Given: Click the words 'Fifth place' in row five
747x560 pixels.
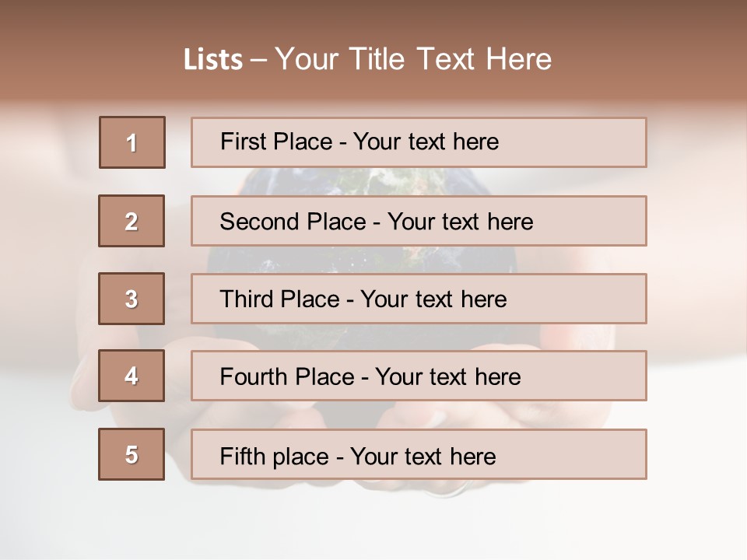Looking at the screenshot, I should [x=275, y=457].
